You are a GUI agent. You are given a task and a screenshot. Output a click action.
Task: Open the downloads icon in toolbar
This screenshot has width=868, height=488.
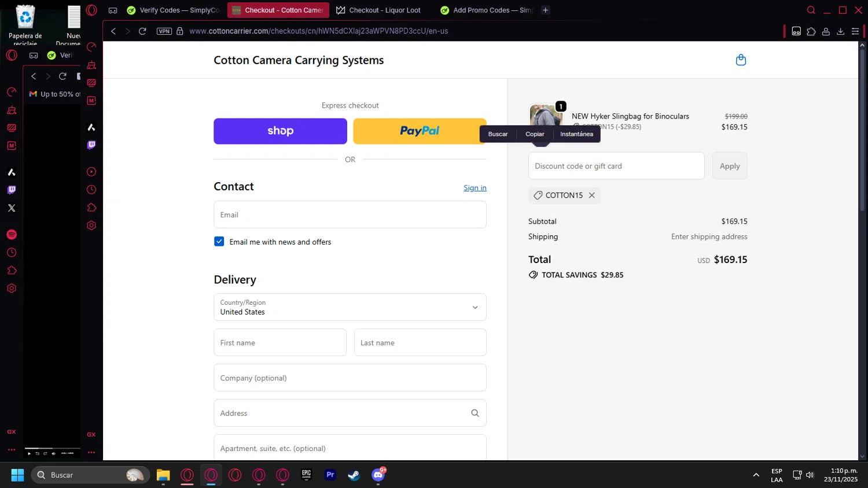pos(841,31)
